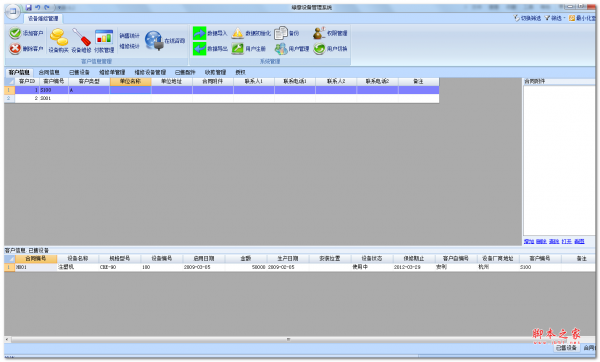The width and height of the screenshot is (600, 362).
Task: Open the 筛选 filter dropdown
Action: coord(555,18)
